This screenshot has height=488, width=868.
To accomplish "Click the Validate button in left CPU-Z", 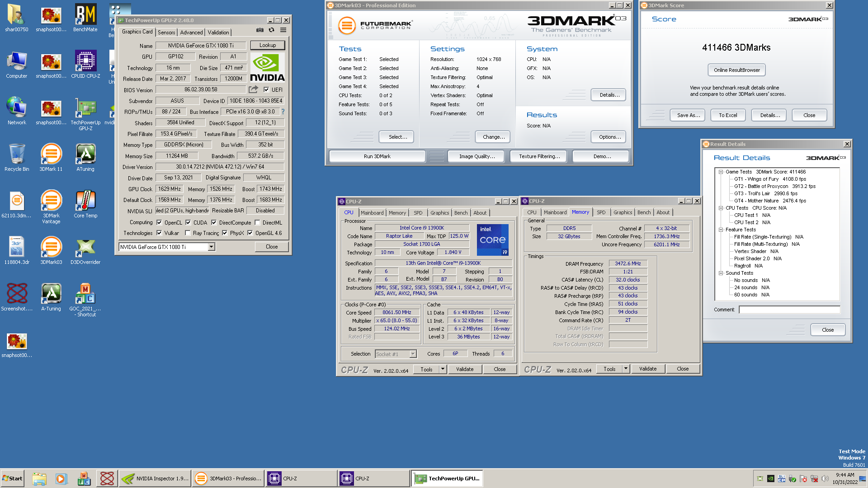I will click(x=465, y=369).
